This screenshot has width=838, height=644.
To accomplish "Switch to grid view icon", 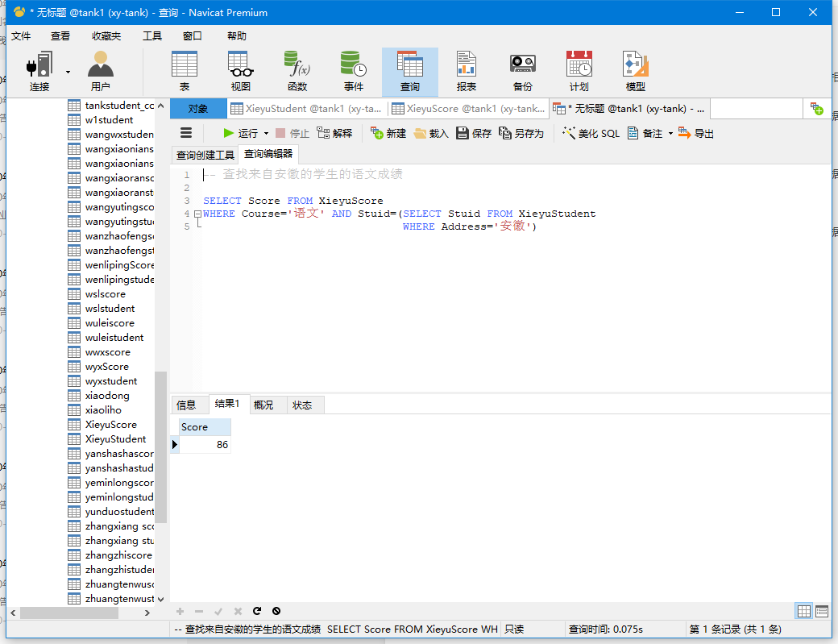I will point(804,611).
